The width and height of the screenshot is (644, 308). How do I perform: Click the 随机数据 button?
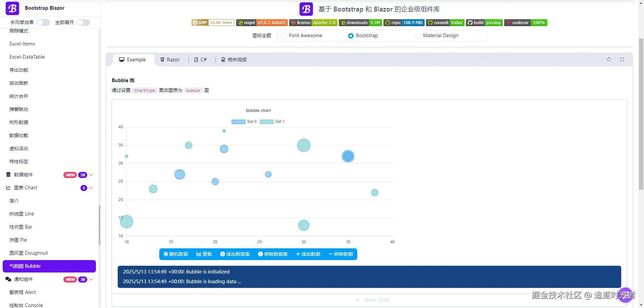point(176,254)
